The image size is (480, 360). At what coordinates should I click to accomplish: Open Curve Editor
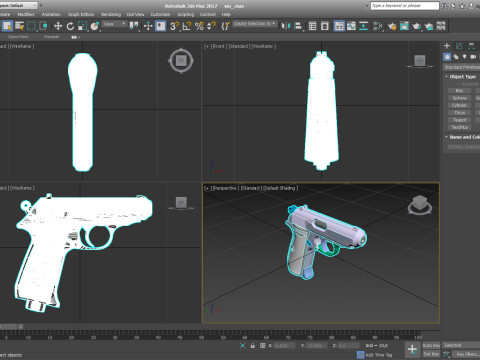point(351,26)
